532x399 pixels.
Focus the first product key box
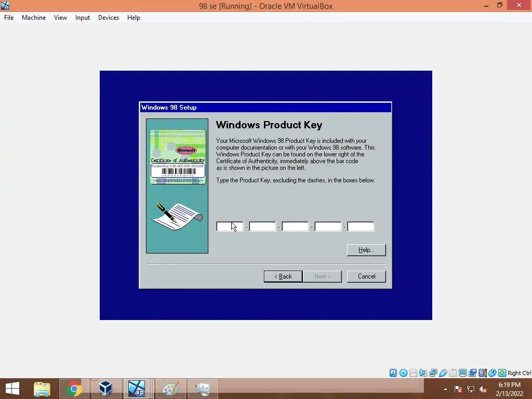coord(230,227)
